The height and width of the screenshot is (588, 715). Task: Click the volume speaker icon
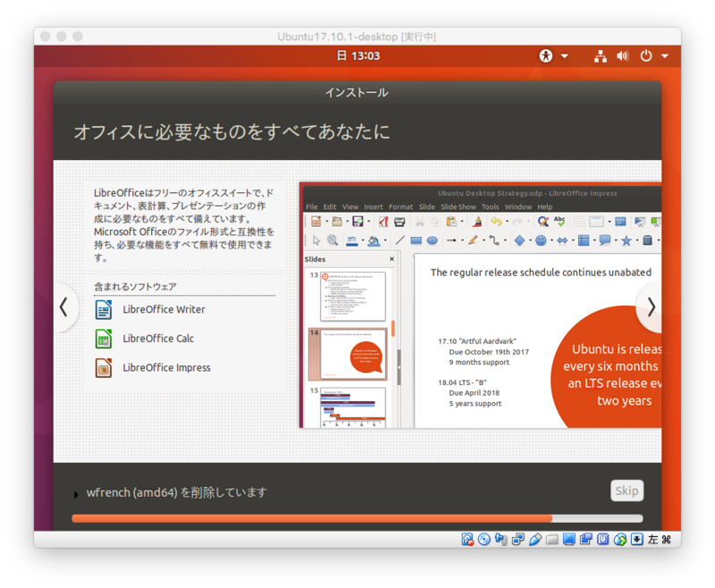coord(623,56)
